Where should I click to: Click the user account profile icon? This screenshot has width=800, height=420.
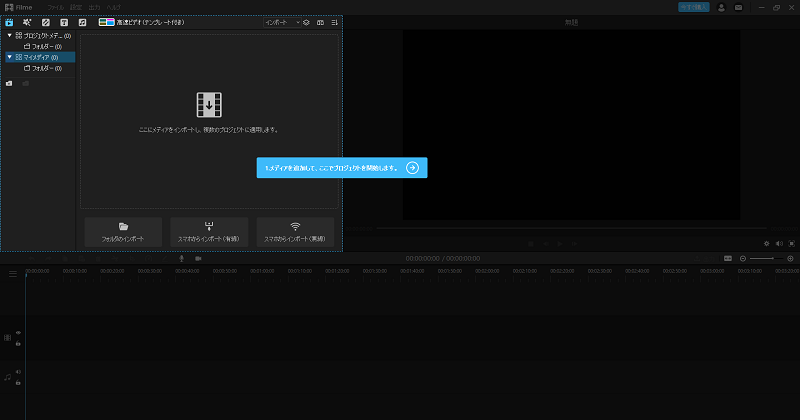click(721, 7)
